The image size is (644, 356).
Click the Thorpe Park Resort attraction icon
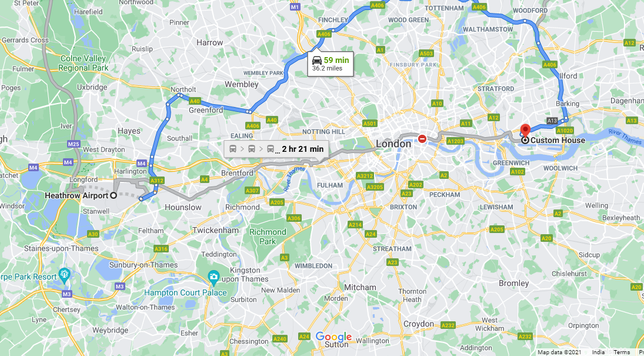[65, 274]
